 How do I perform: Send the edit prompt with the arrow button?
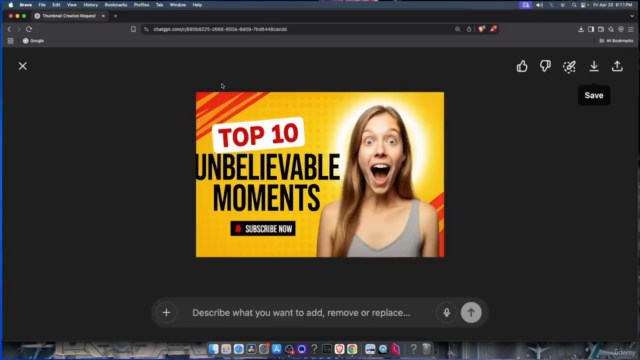(471, 313)
